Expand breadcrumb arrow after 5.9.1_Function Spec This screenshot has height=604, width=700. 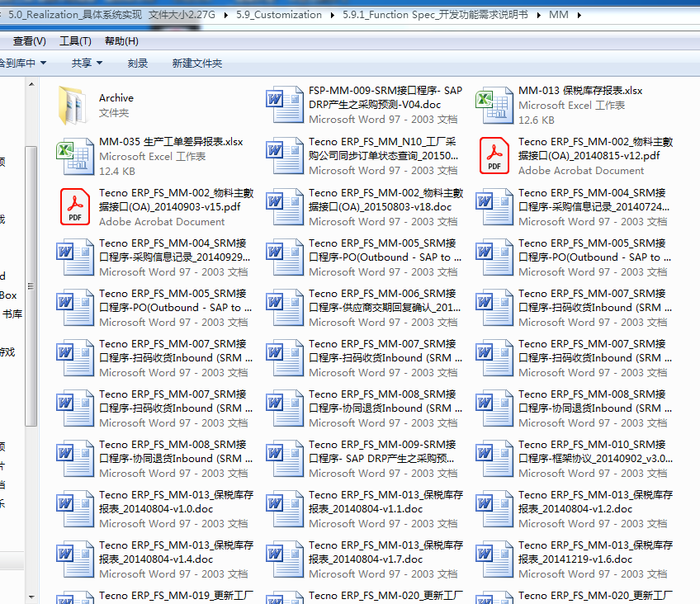tap(539, 15)
